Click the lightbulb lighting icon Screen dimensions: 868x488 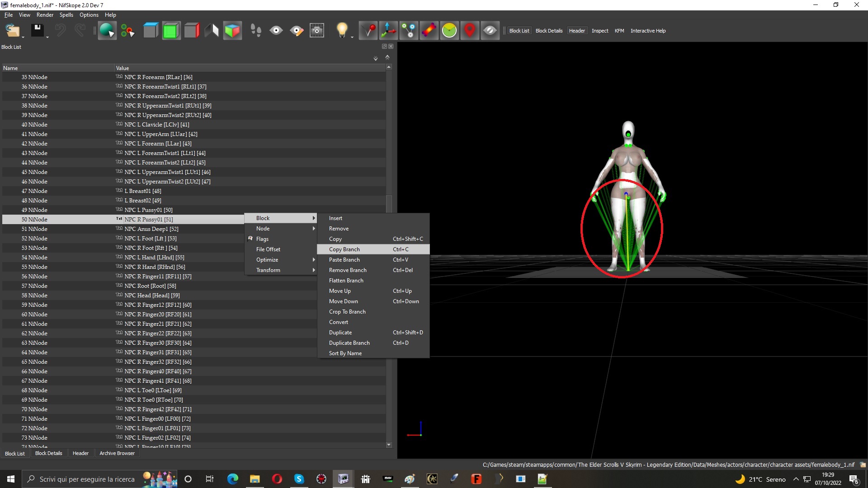(342, 31)
